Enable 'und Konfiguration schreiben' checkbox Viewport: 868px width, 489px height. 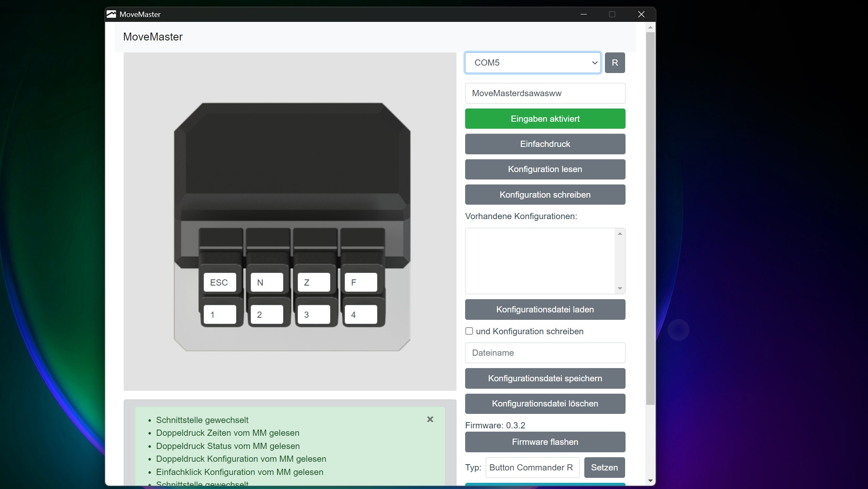469,331
